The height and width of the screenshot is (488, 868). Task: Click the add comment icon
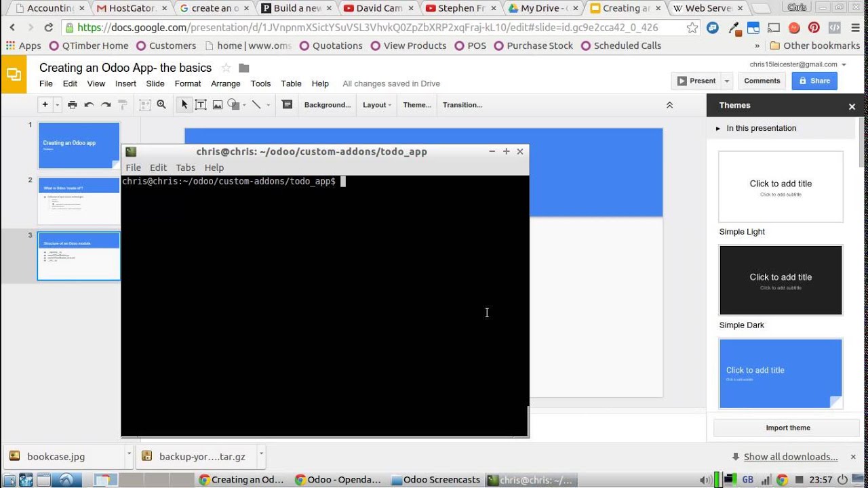click(287, 105)
